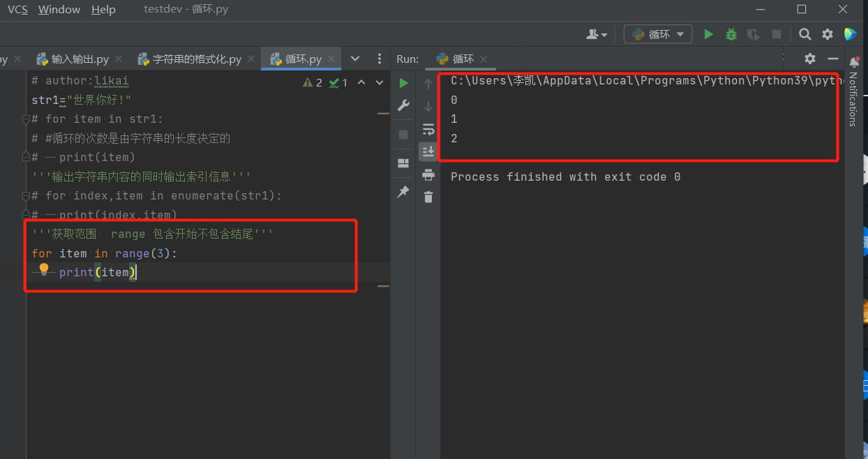
Task: Click the down arrow in Run panel
Action: click(428, 106)
